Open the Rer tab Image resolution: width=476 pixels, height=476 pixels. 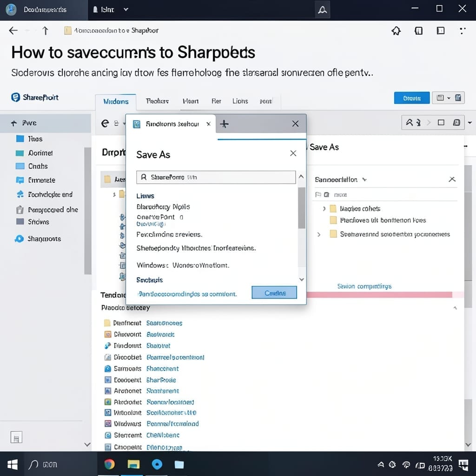click(x=216, y=101)
